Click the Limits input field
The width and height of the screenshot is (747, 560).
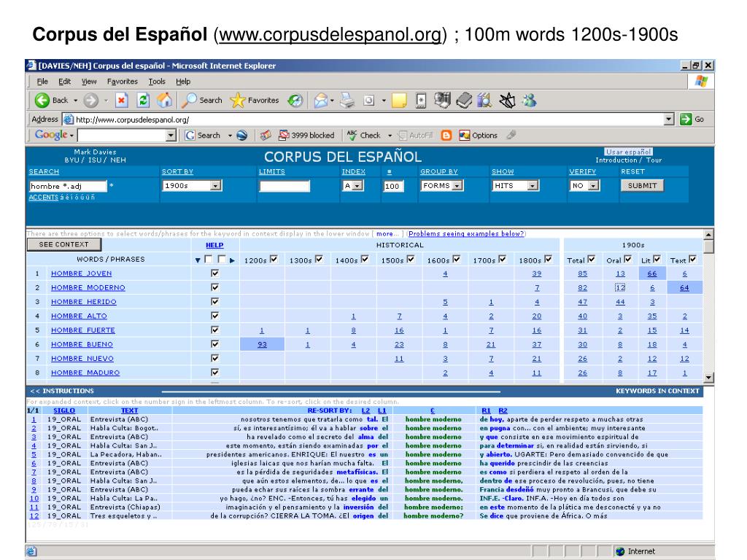[x=285, y=186]
